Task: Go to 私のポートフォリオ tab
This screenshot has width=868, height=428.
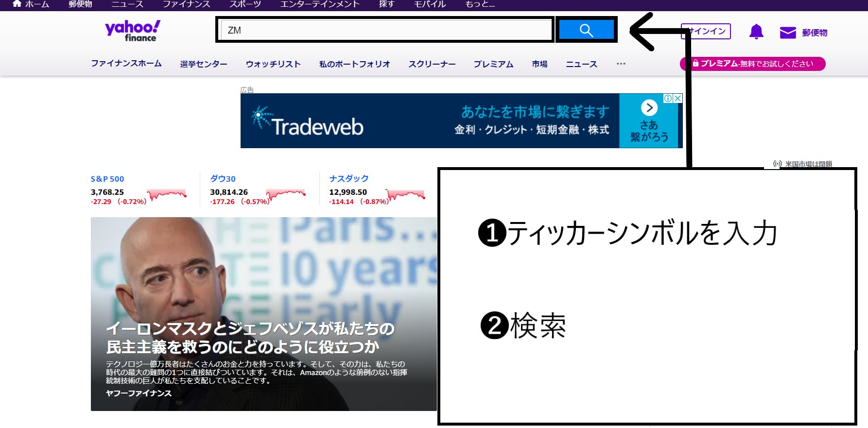Action: click(354, 64)
